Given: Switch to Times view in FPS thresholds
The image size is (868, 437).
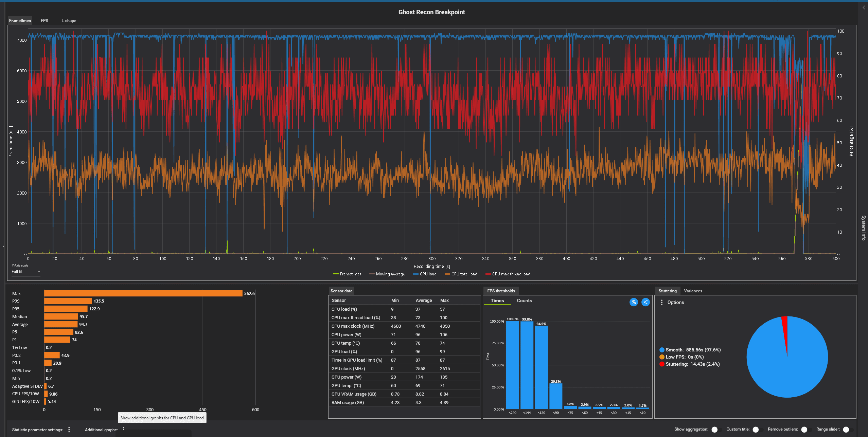Looking at the screenshot, I should [x=497, y=301].
